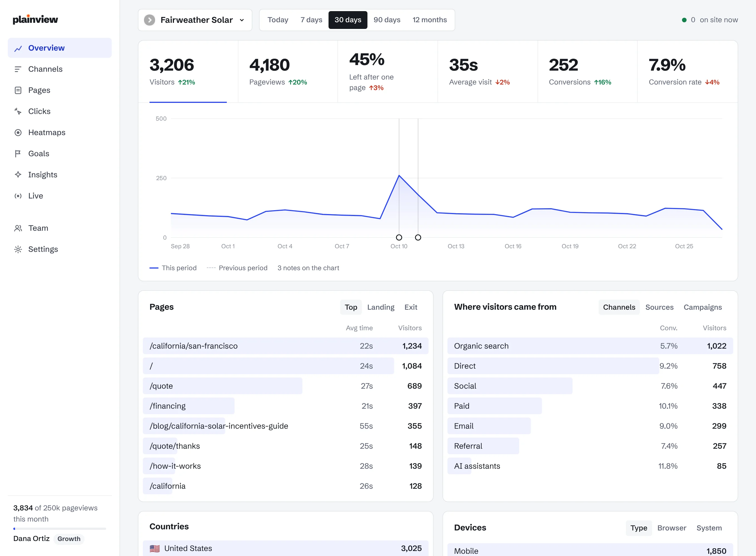Select the 90 days date range
This screenshot has width=756, height=556.
pyautogui.click(x=387, y=20)
